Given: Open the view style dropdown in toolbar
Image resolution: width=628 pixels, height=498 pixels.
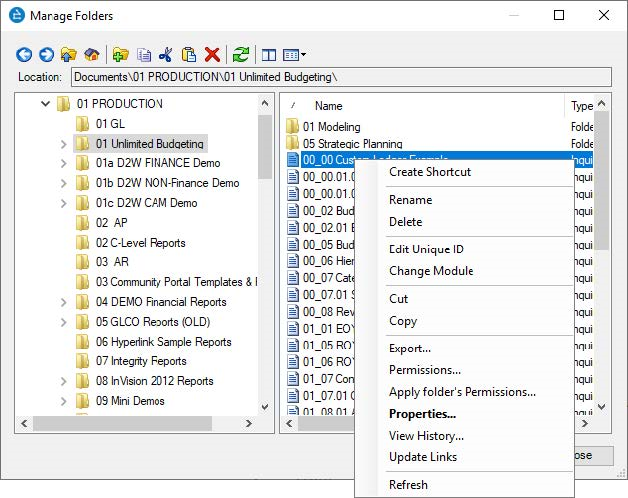Looking at the screenshot, I should point(295,55).
